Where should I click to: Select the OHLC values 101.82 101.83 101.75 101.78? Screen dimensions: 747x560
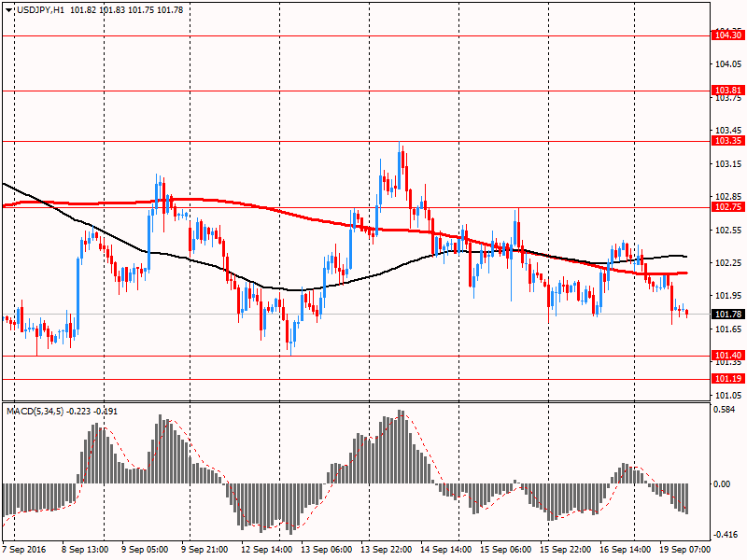coord(127,10)
